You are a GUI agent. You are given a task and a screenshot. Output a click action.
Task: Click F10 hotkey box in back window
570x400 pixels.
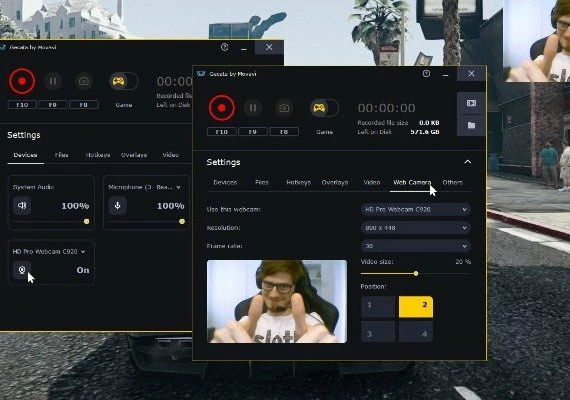[22, 105]
